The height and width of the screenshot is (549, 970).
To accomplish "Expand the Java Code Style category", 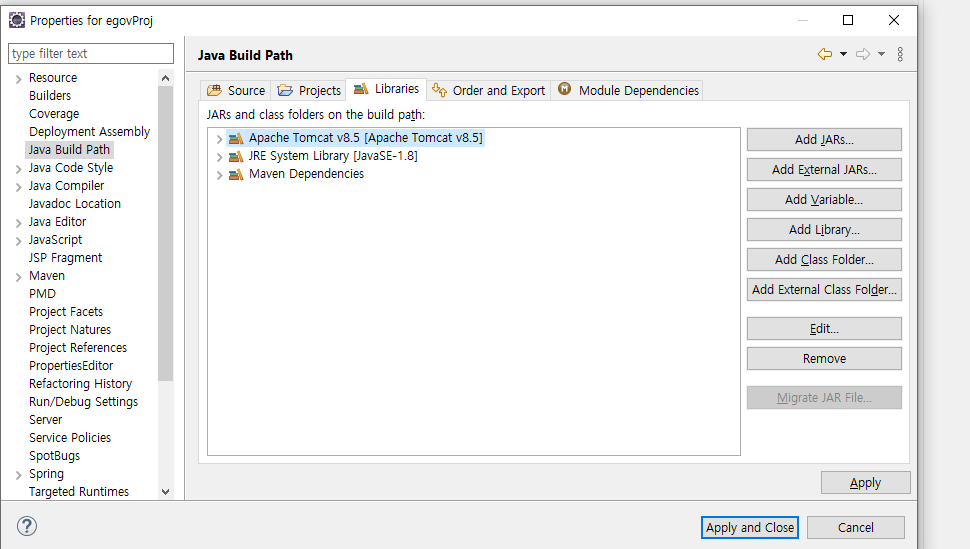I will pos(19,168).
